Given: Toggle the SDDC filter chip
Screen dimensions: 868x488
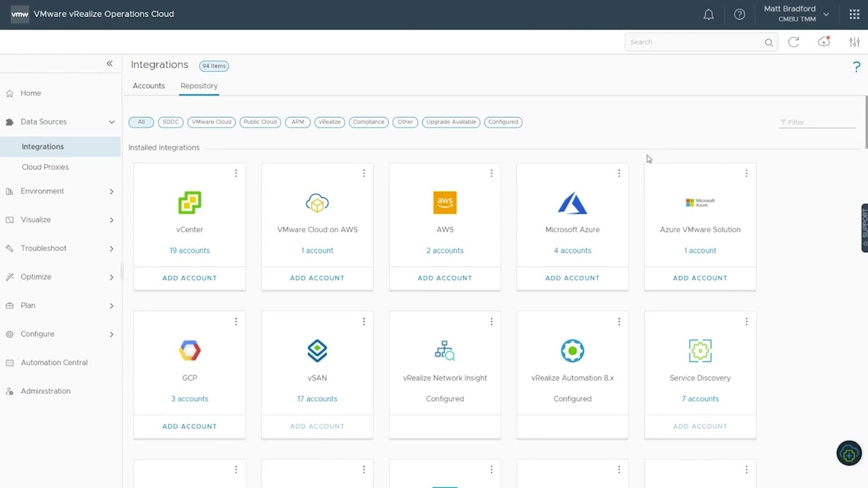Looking at the screenshot, I should pyautogui.click(x=171, y=122).
